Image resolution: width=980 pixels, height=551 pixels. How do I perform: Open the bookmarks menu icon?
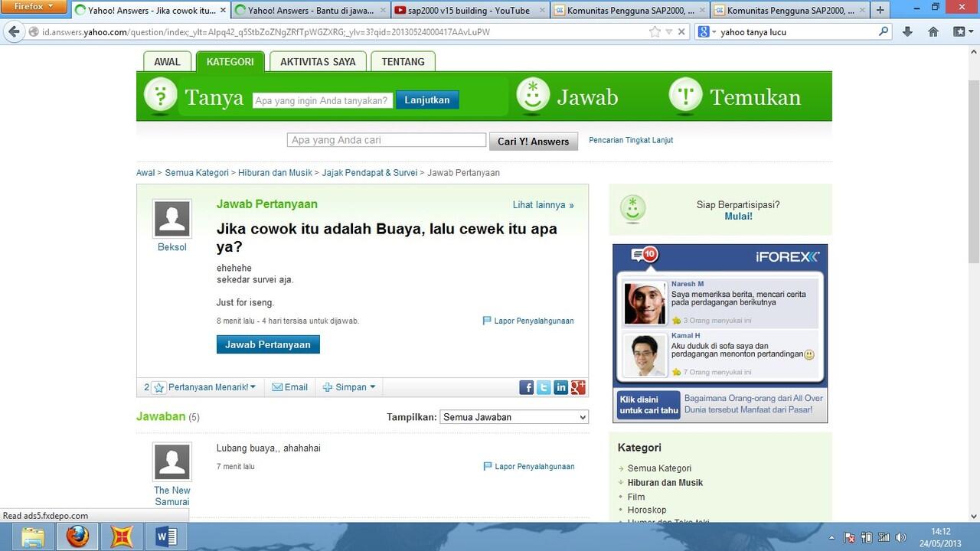click(x=960, y=32)
